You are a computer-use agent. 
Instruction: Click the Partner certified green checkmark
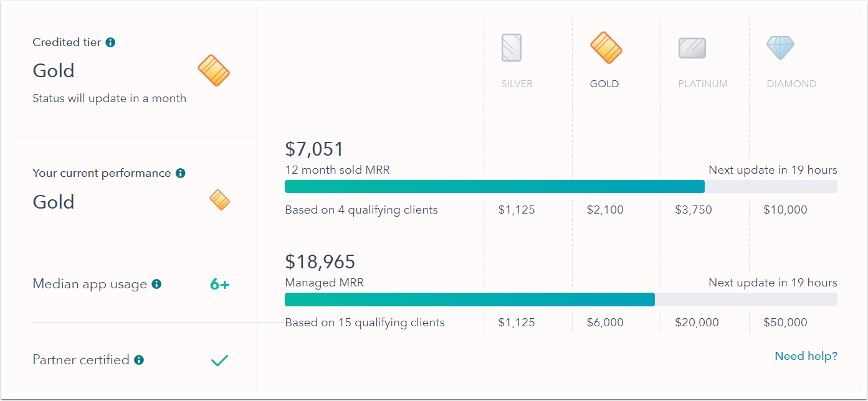pos(219,360)
